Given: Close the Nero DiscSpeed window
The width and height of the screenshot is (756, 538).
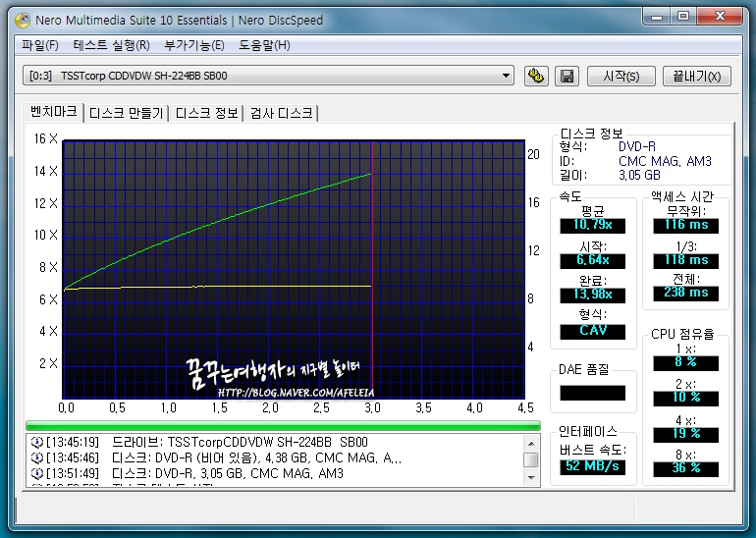Looking at the screenshot, I should pos(720,17).
